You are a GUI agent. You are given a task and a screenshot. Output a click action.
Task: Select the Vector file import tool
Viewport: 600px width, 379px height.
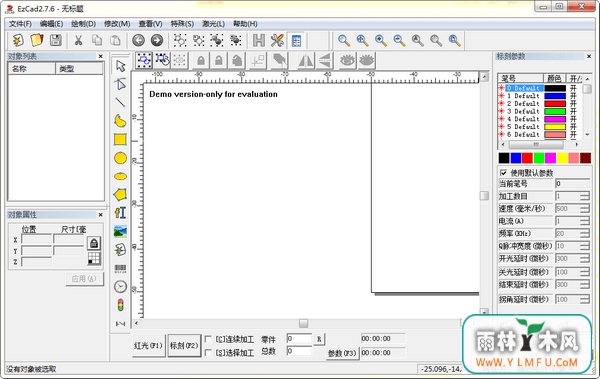[120, 250]
